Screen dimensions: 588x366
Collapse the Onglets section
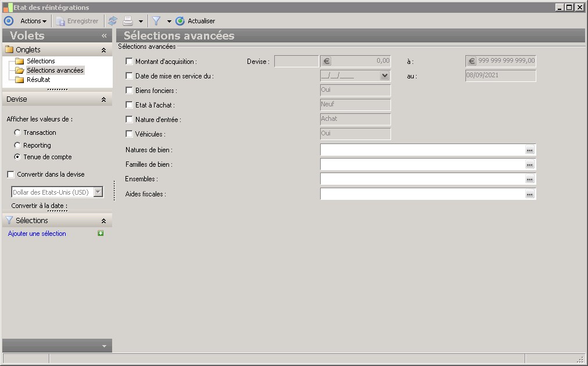click(x=103, y=50)
